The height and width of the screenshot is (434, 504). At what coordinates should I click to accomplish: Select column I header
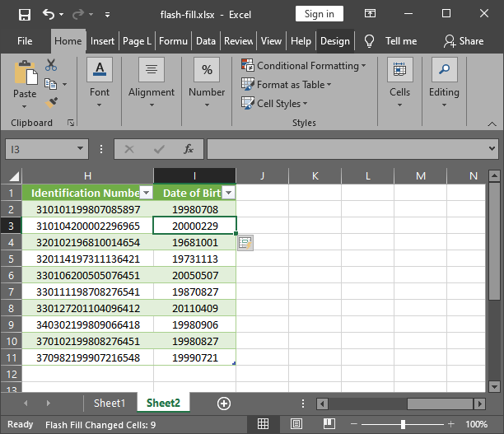click(194, 176)
